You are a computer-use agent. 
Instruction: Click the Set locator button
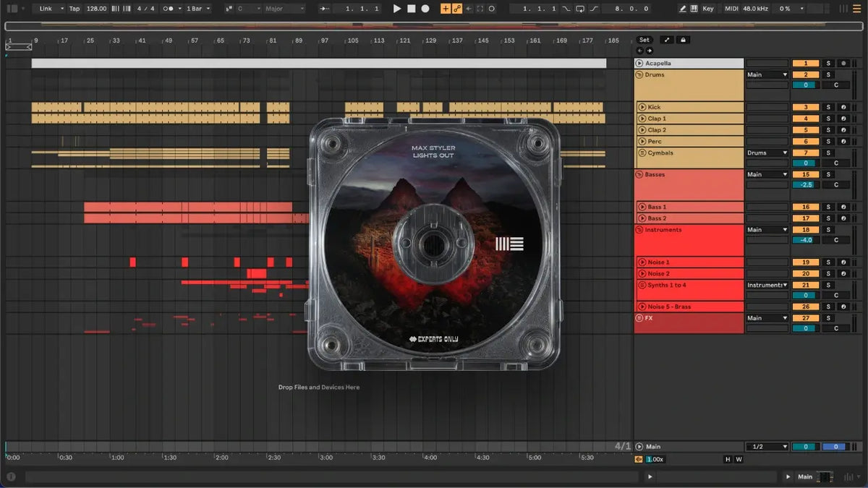coord(644,40)
